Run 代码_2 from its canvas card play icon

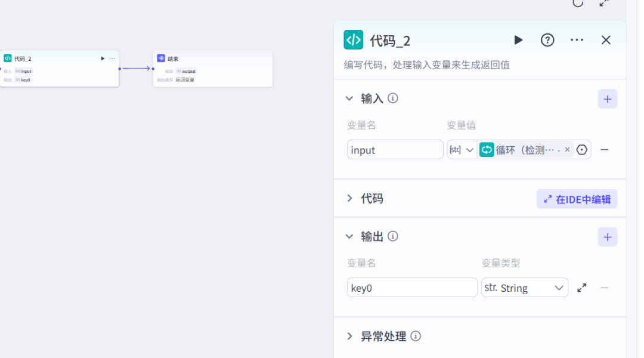pos(102,58)
